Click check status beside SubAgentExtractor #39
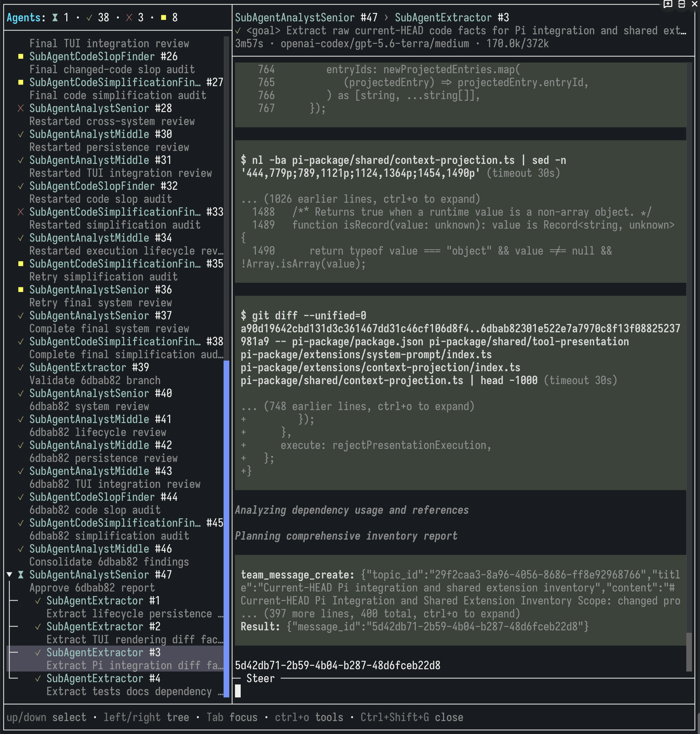 (21, 367)
